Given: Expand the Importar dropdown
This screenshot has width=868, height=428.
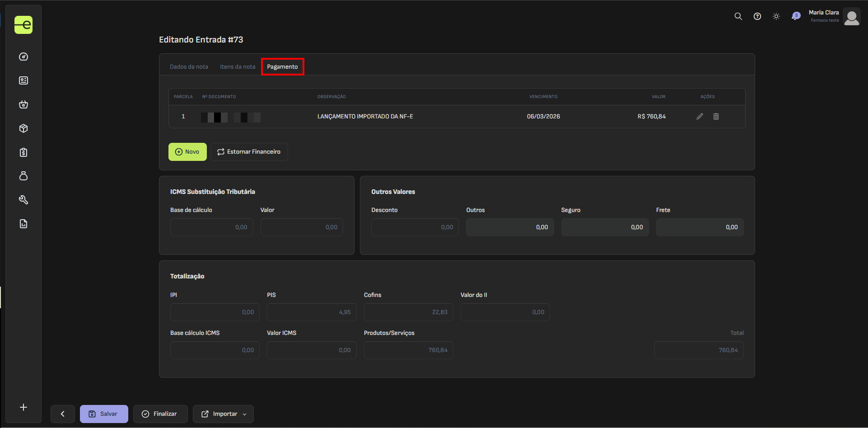Looking at the screenshot, I should click(x=223, y=414).
